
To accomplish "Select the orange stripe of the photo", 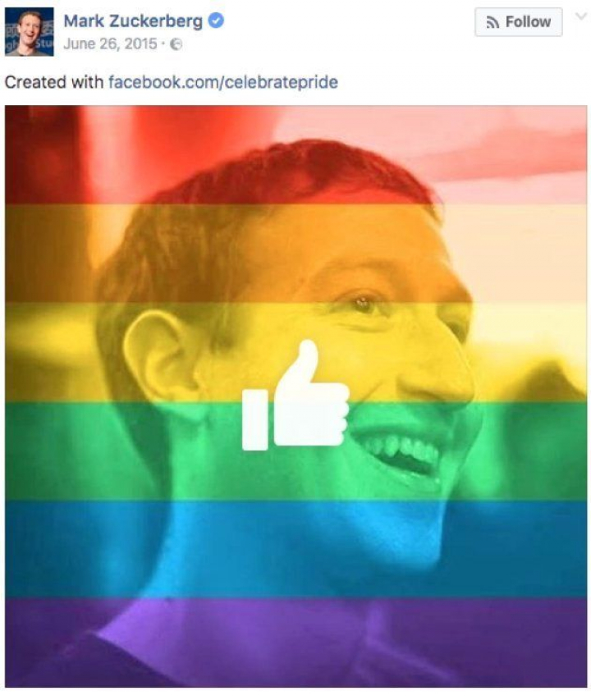I will 296,254.
